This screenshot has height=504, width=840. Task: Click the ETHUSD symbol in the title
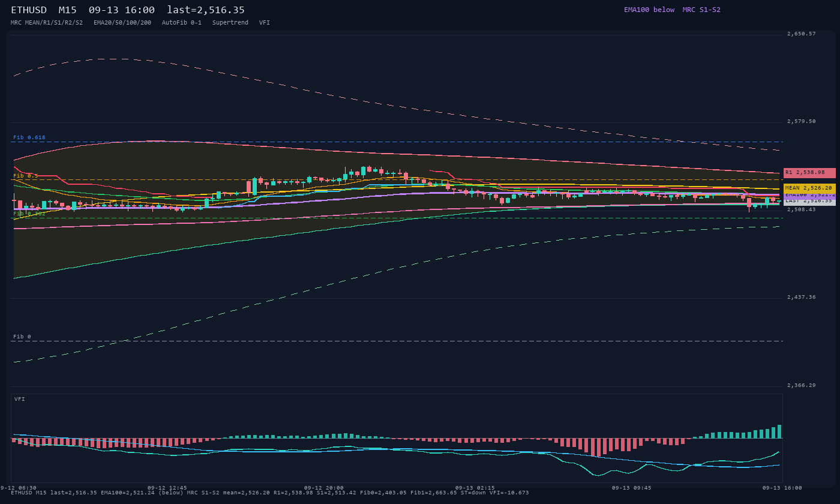(29, 10)
